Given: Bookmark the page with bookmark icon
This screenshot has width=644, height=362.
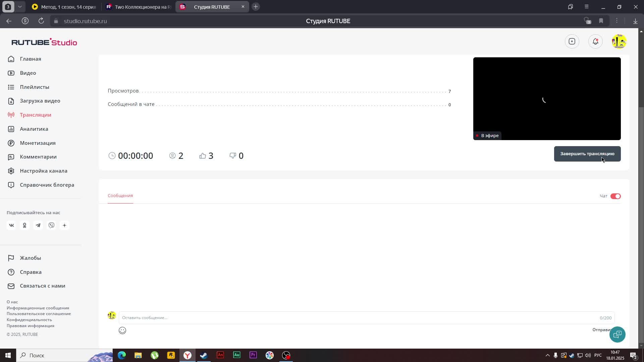Looking at the screenshot, I should [x=601, y=21].
